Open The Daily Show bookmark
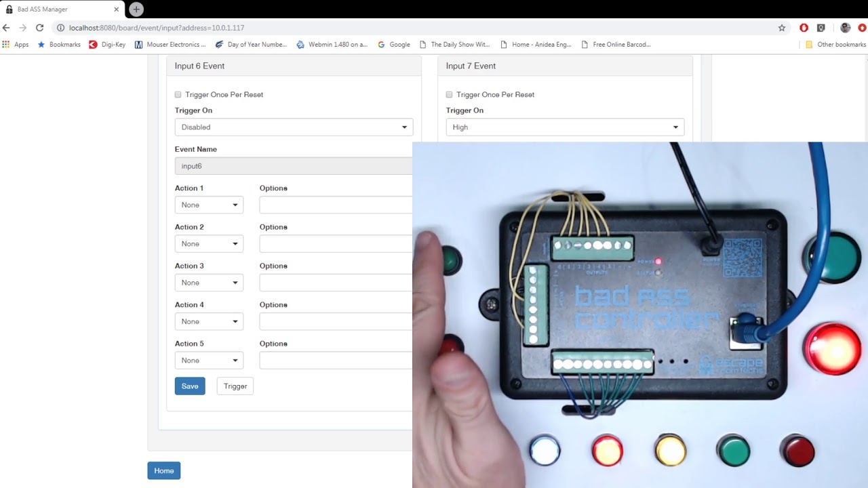This screenshot has width=868, height=488. (x=454, y=45)
